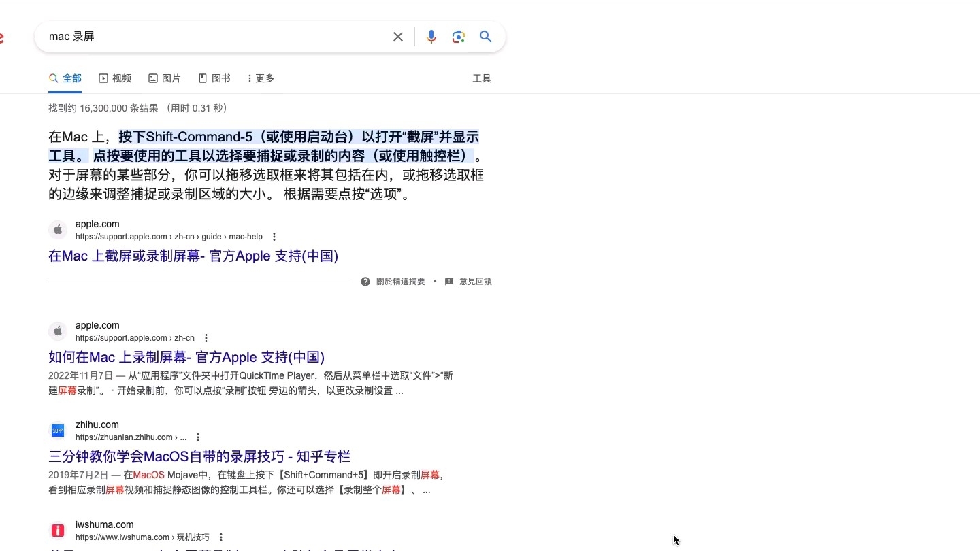Click the Zhihu favicon

[59, 431]
